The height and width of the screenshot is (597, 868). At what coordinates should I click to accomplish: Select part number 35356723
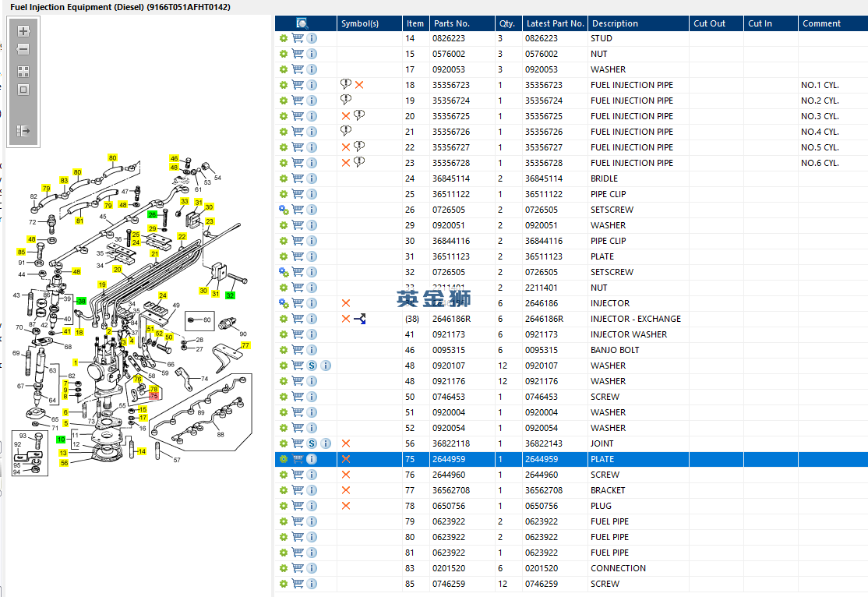pyautogui.click(x=450, y=85)
